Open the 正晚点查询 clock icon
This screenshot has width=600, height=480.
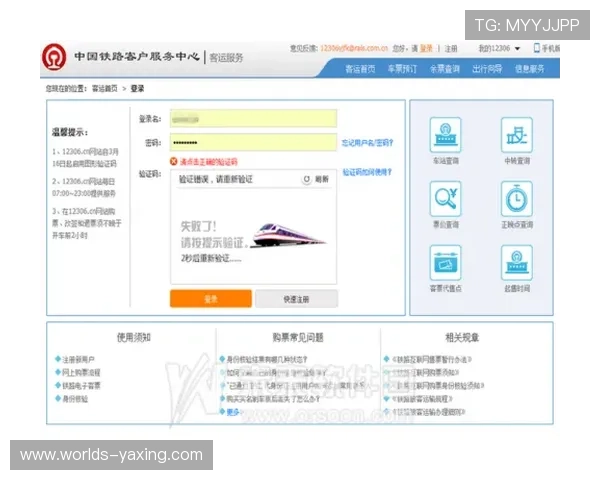click(517, 199)
